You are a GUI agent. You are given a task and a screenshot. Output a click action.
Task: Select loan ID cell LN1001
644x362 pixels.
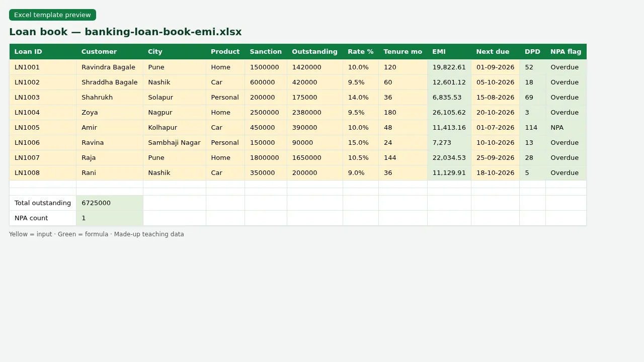(x=43, y=67)
